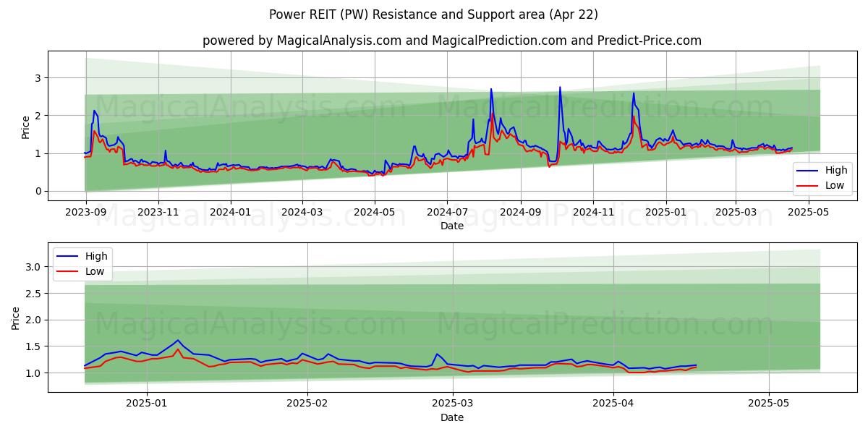868x434 pixels.
Task: Click the 'Date' x-axis label under top chart
Action: [x=452, y=226]
